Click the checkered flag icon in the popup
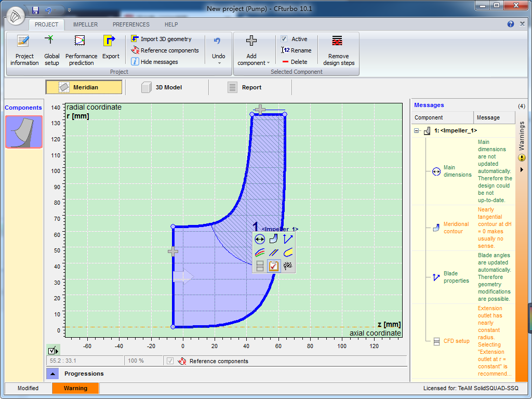Viewport: 532px width, 399px height. click(x=288, y=266)
